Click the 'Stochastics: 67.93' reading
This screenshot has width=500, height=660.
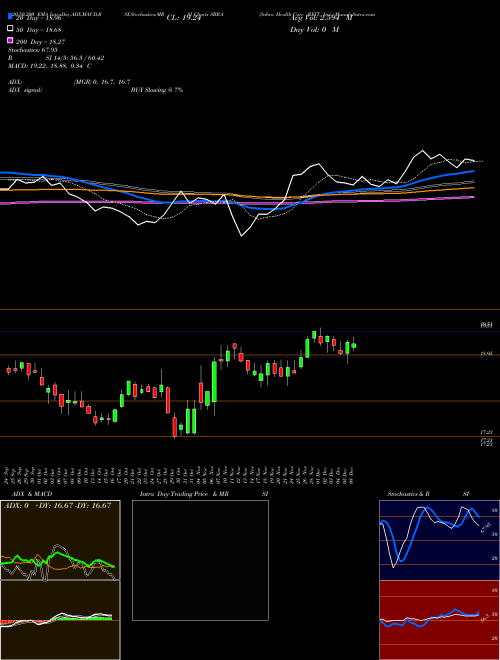pos(33,50)
